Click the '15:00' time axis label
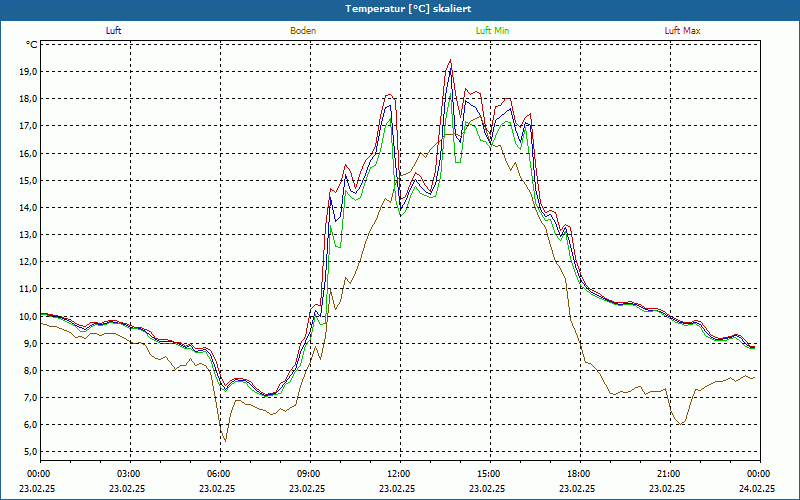Image resolution: width=800 pixels, height=500 pixels. click(490, 474)
